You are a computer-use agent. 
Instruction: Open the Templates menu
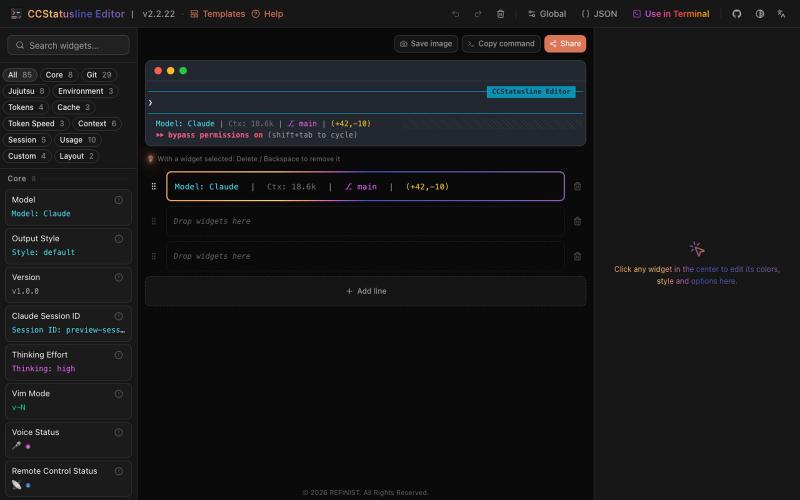[x=217, y=14]
